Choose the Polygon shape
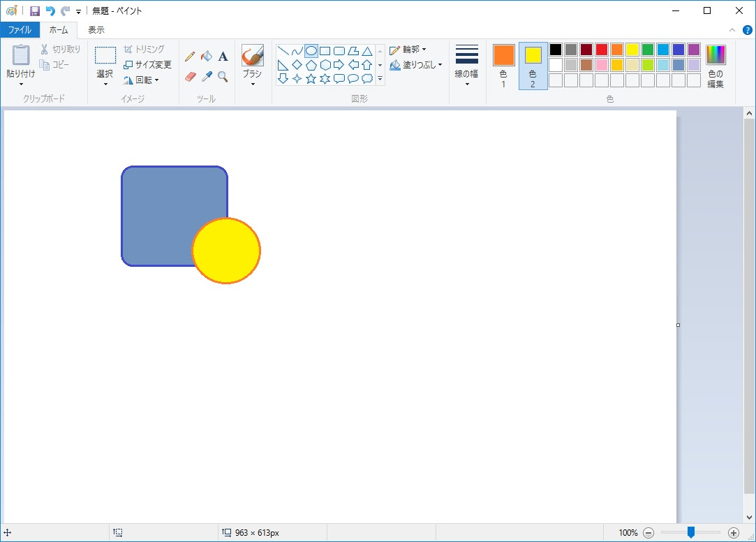Screen dimensions: 756x542 (353, 50)
